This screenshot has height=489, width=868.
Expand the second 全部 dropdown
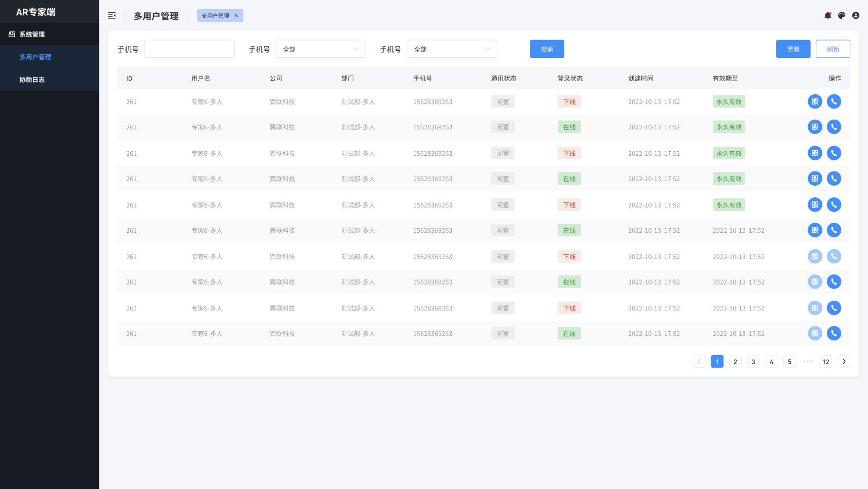pos(452,49)
